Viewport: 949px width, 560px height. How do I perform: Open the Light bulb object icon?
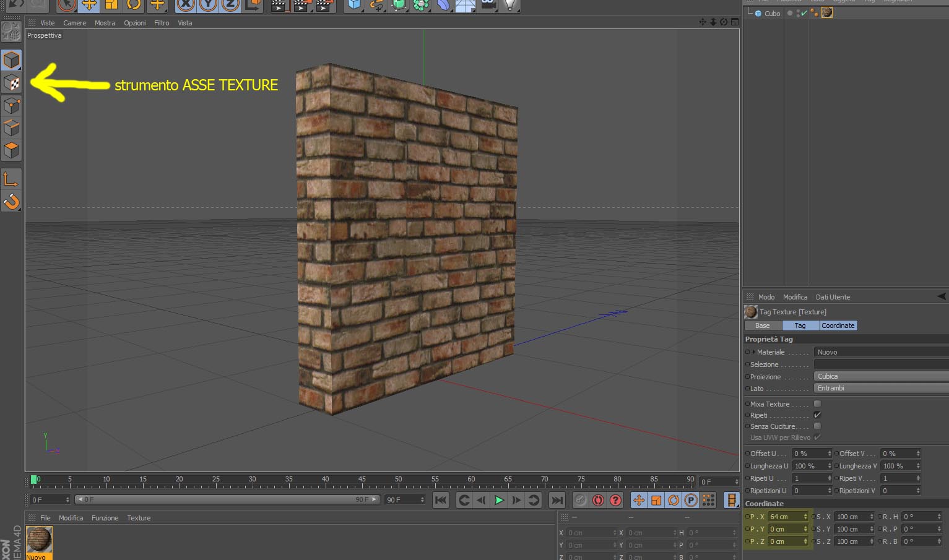[509, 5]
